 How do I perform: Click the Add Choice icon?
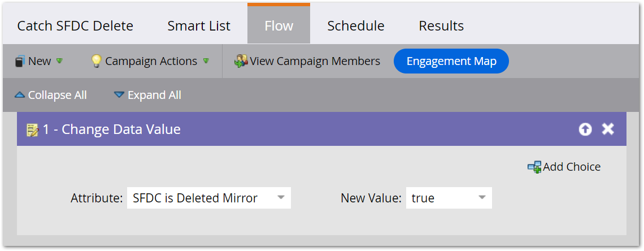click(534, 167)
